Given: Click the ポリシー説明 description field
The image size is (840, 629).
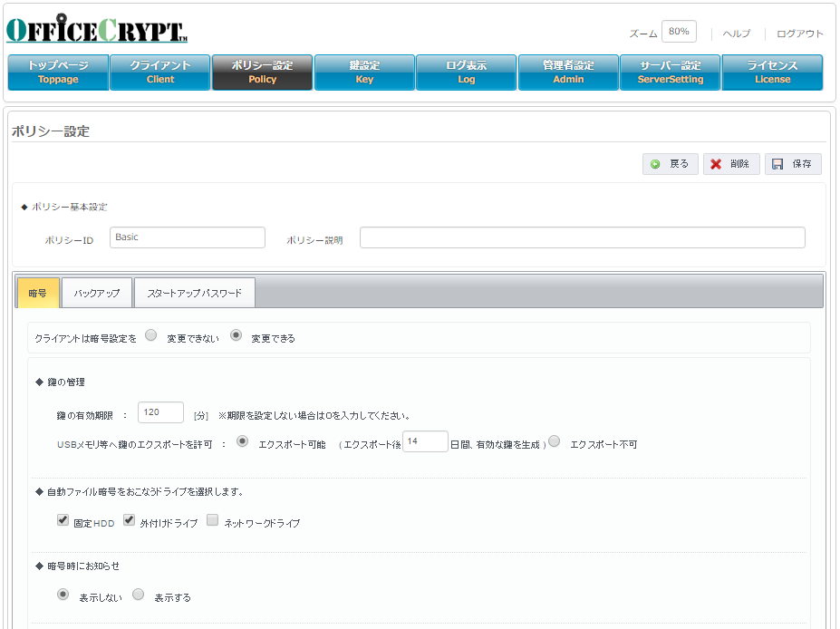Looking at the screenshot, I should pyautogui.click(x=583, y=237).
